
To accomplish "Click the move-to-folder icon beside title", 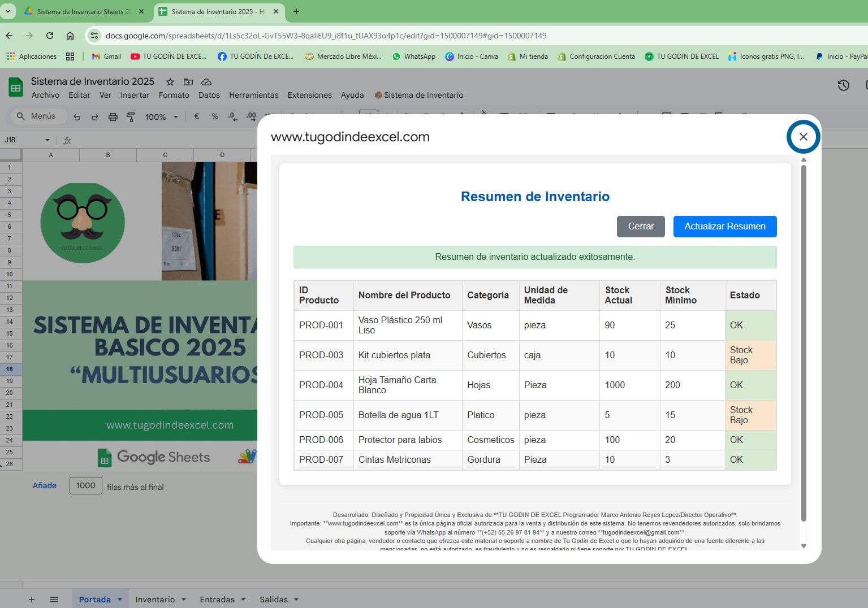I will pos(188,82).
